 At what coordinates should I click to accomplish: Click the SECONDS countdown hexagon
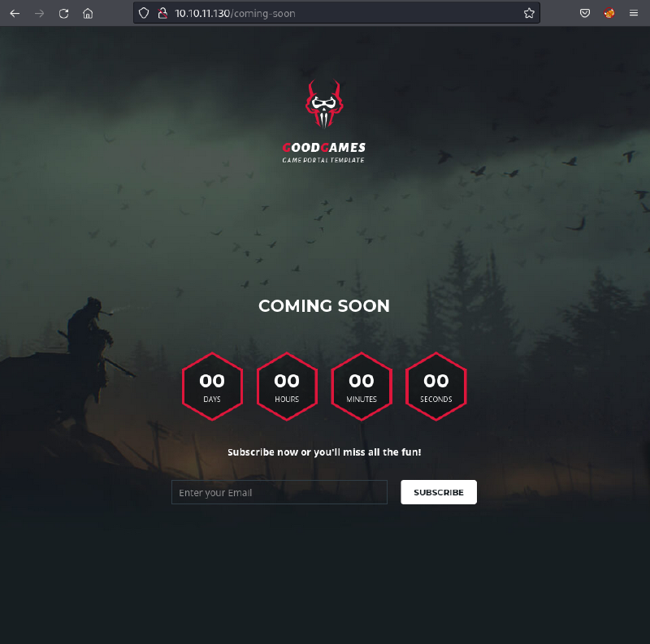tap(436, 387)
